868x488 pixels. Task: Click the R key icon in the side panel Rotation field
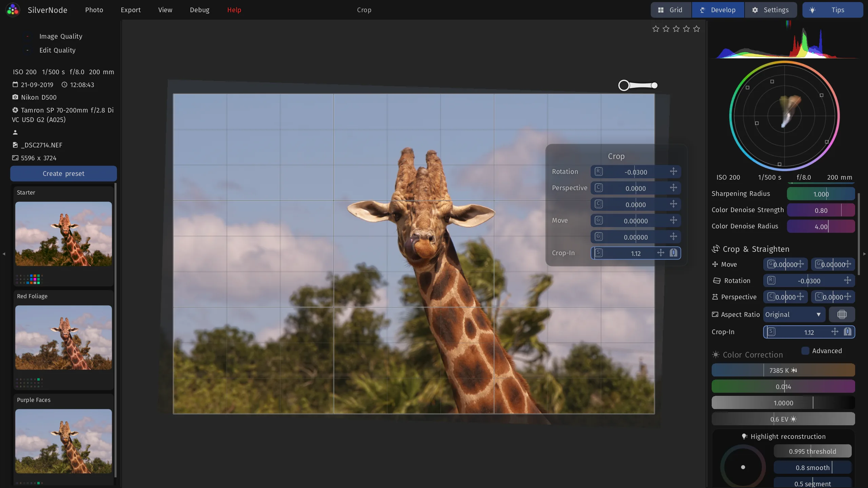(x=771, y=280)
